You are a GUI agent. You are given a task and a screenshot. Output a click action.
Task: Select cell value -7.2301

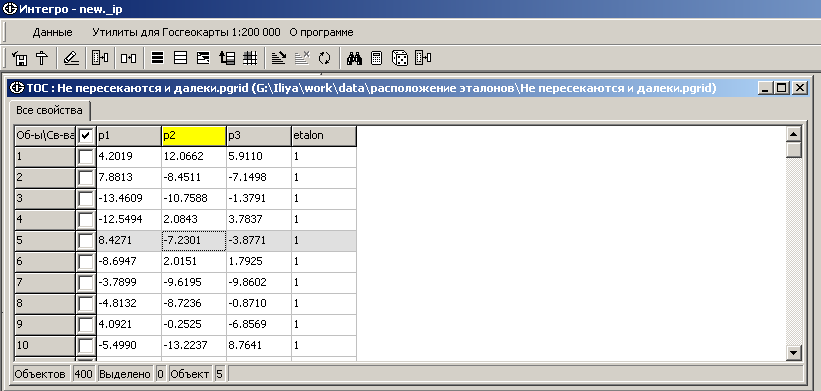194,241
